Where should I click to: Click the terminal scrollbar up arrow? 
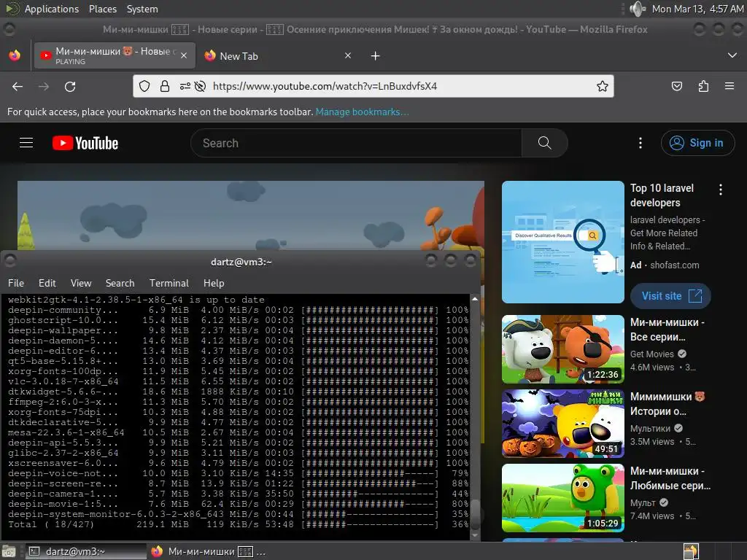click(474, 299)
